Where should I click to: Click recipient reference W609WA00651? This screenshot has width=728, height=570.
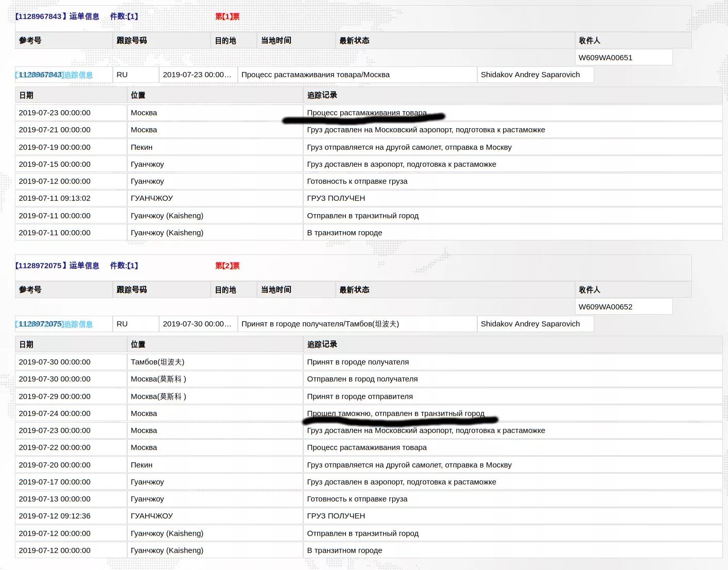click(x=623, y=58)
